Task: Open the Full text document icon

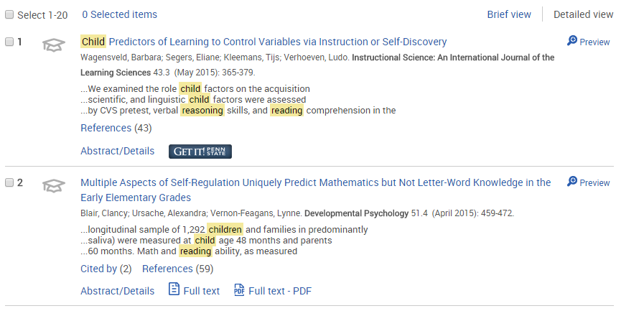Action: pyautogui.click(x=174, y=289)
